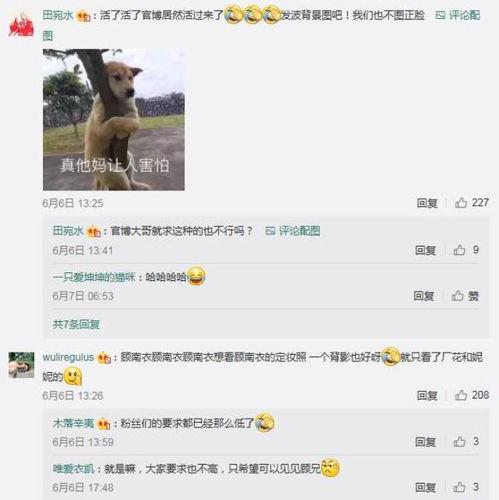
Task: Reply to 田宛水's top comment
Action: pos(427,203)
